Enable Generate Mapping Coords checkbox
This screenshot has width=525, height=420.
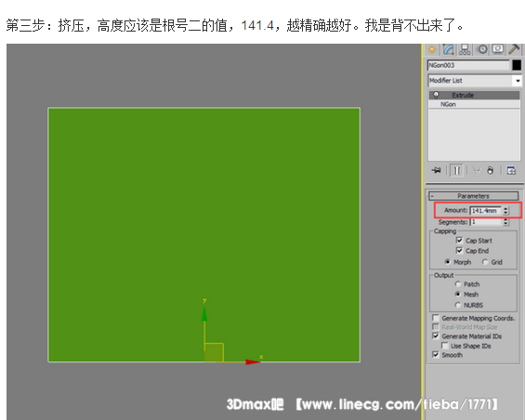[436, 318]
